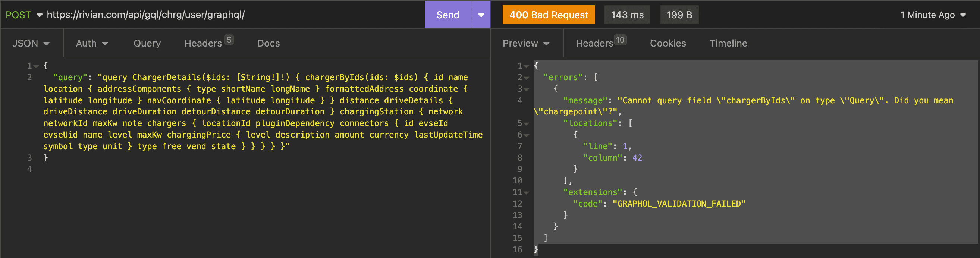Click the "code" key in response
Image resolution: width=980 pixels, height=258 pixels.
[588, 204]
